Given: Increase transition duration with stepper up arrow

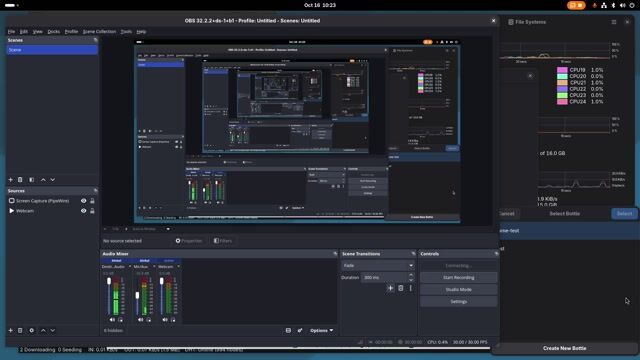Looking at the screenshot, I should [x=411, y=275].
